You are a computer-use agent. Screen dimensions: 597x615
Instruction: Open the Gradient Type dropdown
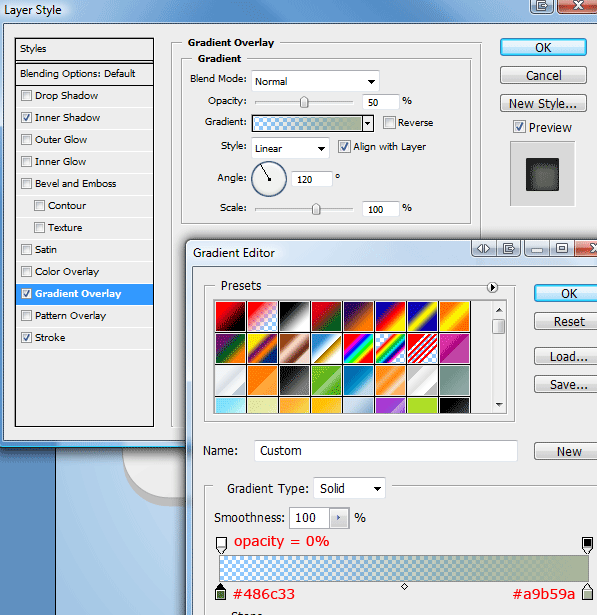coord(349,489)
